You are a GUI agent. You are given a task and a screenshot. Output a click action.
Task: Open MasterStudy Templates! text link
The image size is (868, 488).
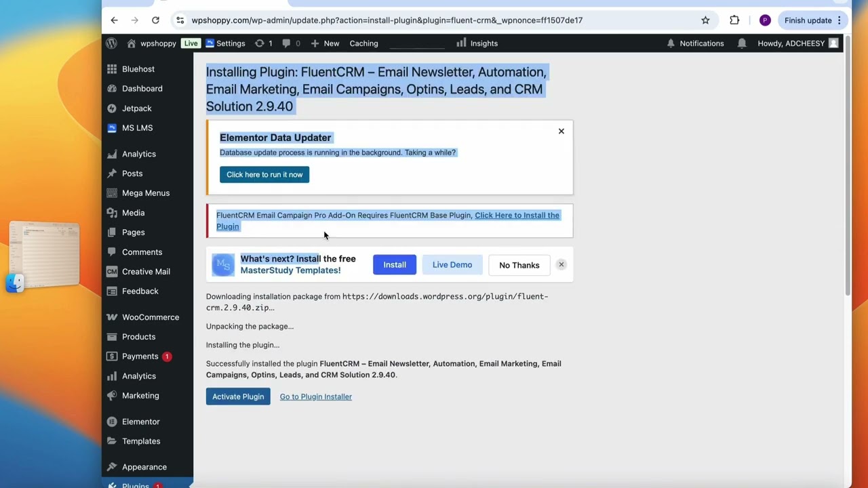pyautogui.click(x=290, y=270)
